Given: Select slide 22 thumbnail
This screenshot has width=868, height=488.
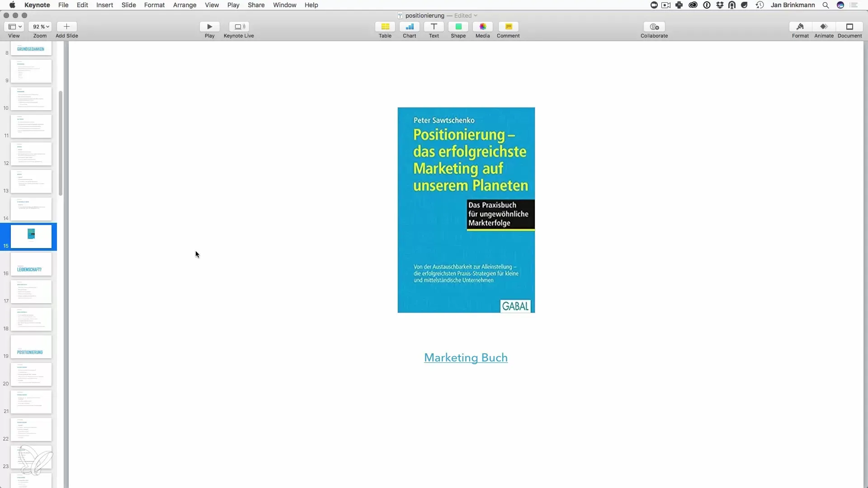Looking at the screenshot, I should tap(31, 429).
